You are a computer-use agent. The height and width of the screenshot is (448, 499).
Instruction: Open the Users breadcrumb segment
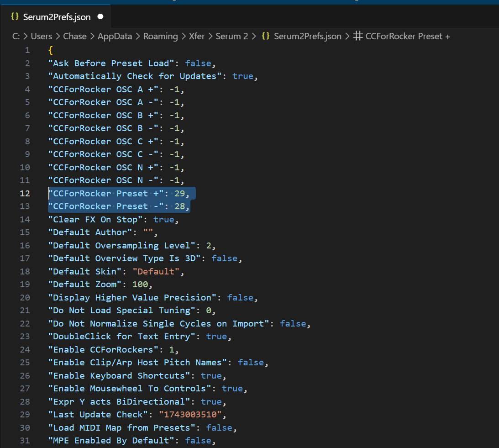(42, 36)
